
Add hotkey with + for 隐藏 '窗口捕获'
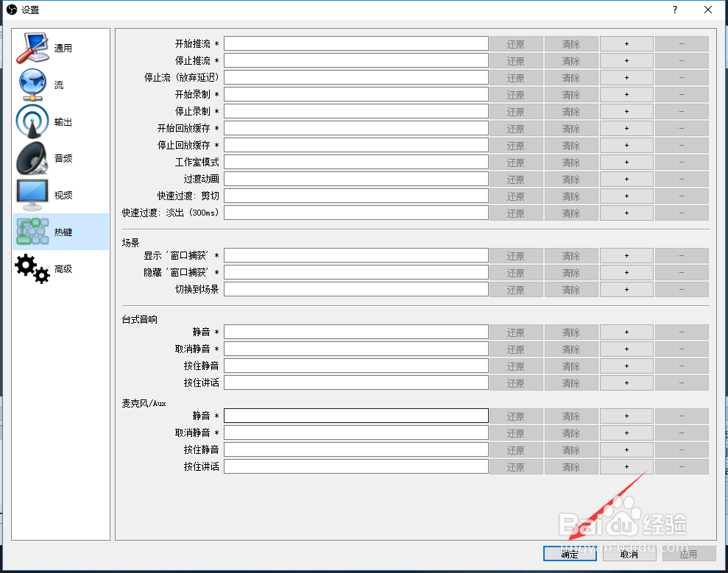[x=626, y=273]
